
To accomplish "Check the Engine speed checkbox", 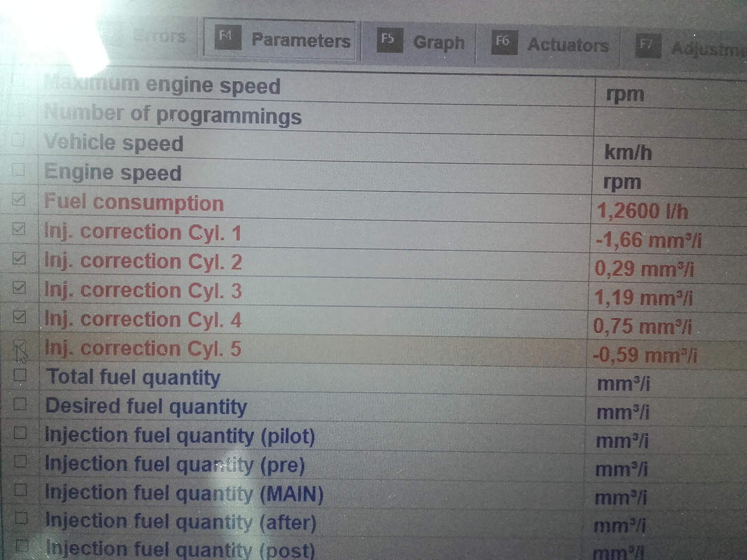I will (x=18, y=169).
